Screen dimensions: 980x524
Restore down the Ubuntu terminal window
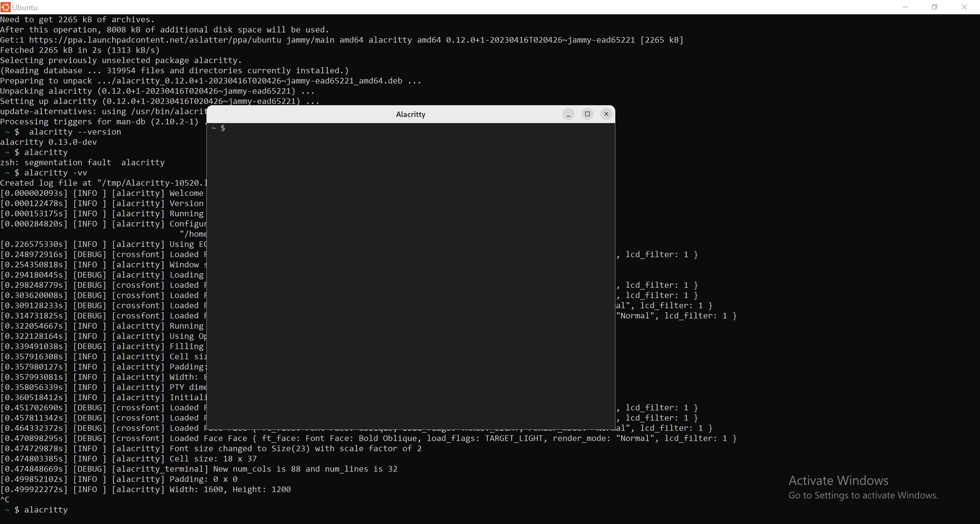coord(935,7)
